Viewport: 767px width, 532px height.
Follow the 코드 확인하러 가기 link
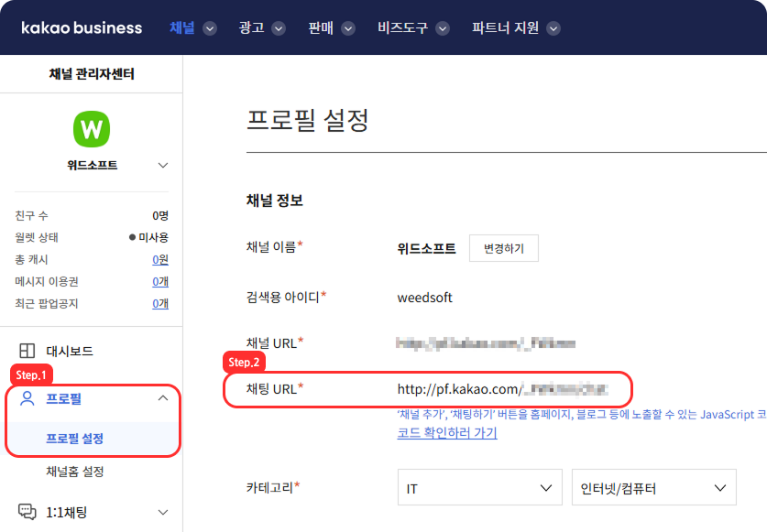(447, 433)
